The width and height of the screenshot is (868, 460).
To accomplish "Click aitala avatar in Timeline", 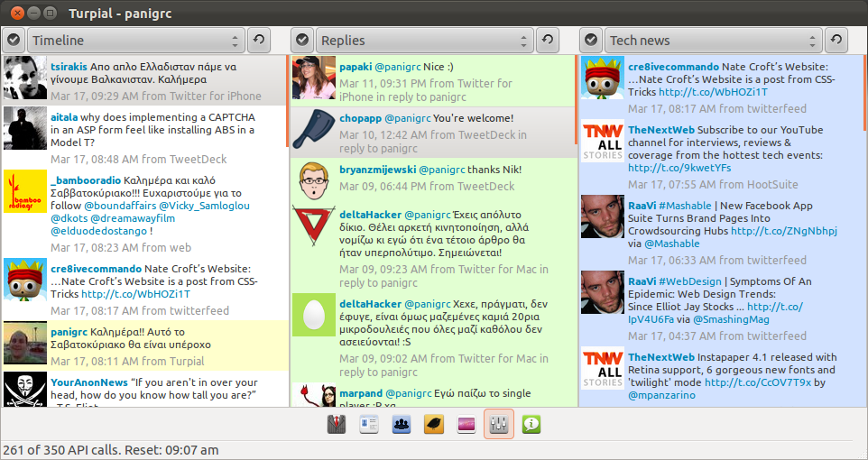I will click(x=25, y=128).
